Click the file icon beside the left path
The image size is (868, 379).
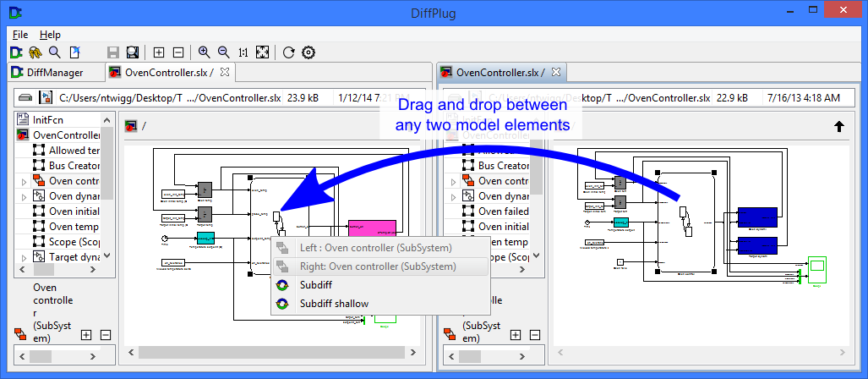pyautogui.click(x=46, y=97)
